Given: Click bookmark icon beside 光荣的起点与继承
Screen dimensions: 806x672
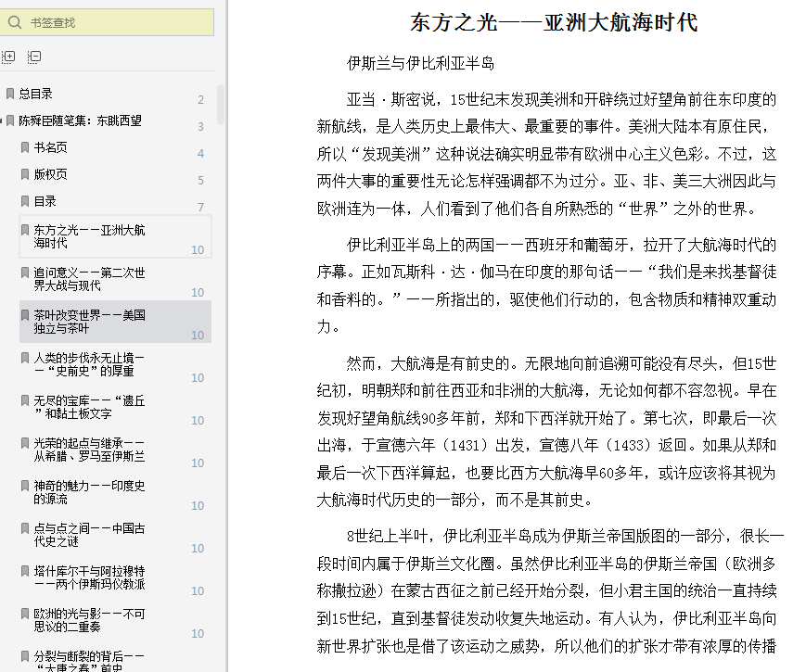Looking at the screenshot, I should tap(25, 443).
